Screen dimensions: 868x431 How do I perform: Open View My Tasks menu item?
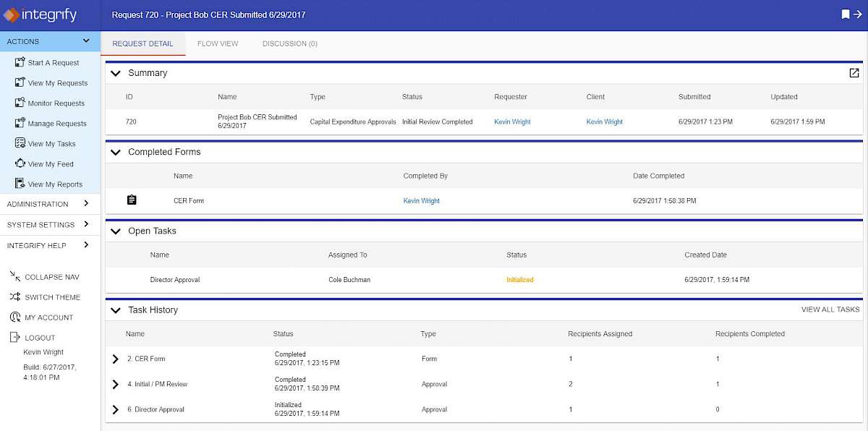point(52,144)
